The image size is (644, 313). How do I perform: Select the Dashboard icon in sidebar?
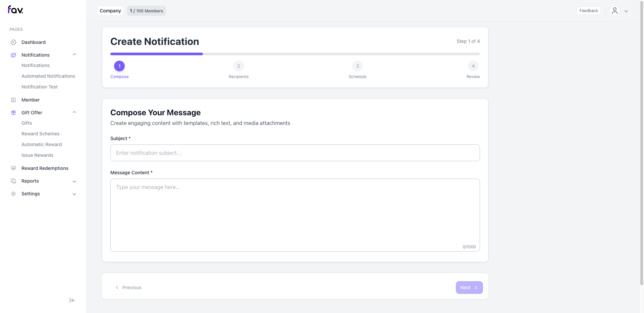click(x=13, y=42)
